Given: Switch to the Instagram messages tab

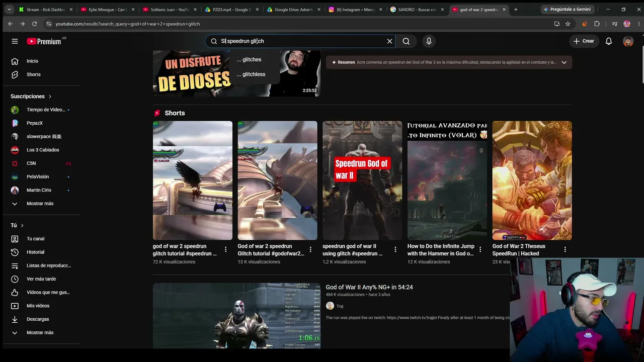Looking at the screenshot, I should [x=355, y=9].
